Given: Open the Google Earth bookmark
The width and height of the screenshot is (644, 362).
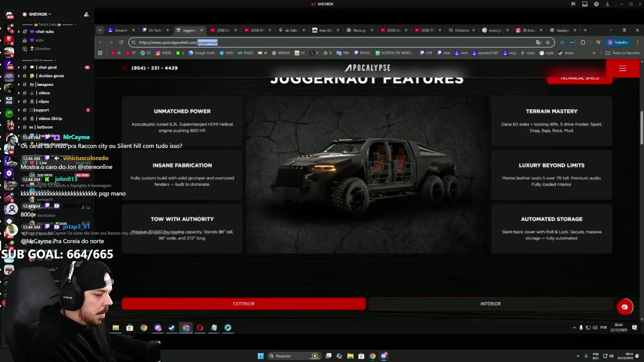Looking at the screenshot, I should coord(201,53).
